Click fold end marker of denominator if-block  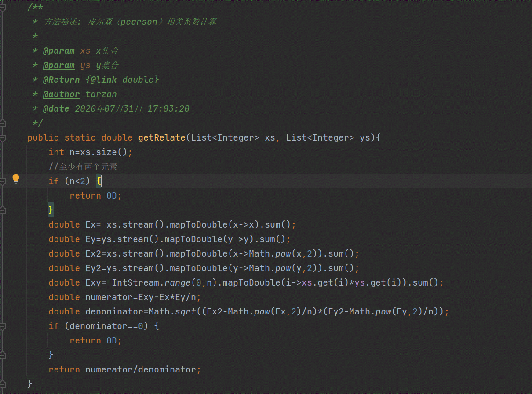tap(3, 354)
